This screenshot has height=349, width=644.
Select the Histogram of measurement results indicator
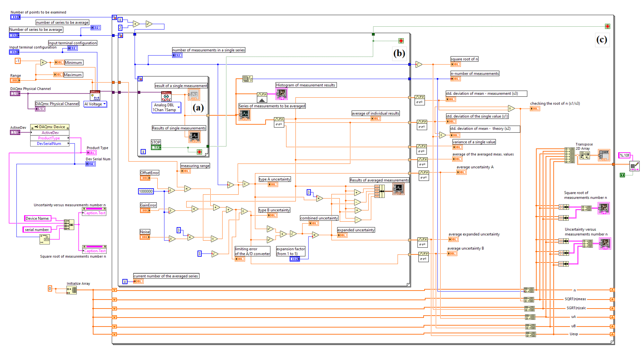coord(282,94)
